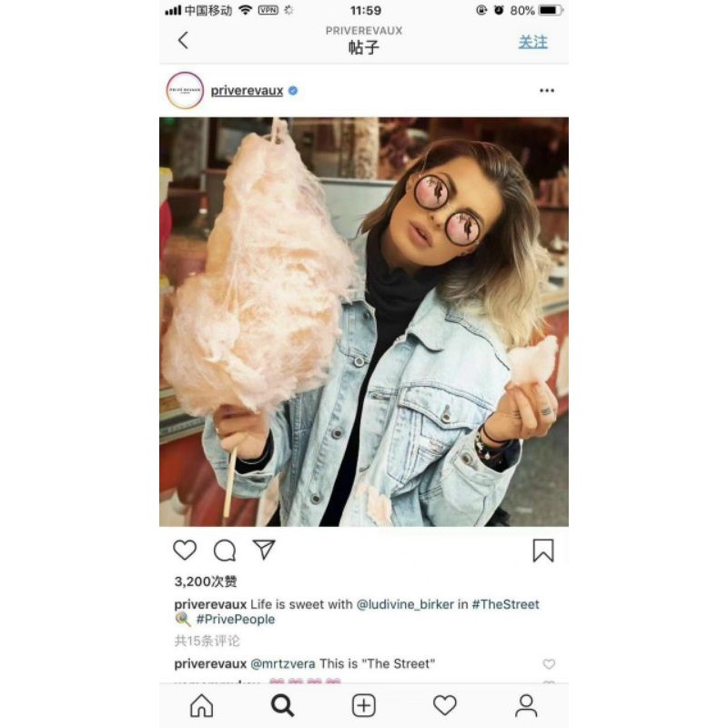Open priverevaux username link in post header

click(x=247, y=90)
